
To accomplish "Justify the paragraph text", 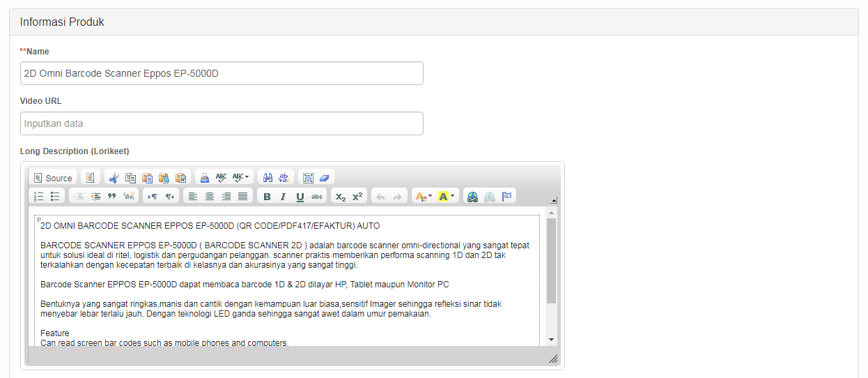I will pyautogui.click(x=243, y=197).
